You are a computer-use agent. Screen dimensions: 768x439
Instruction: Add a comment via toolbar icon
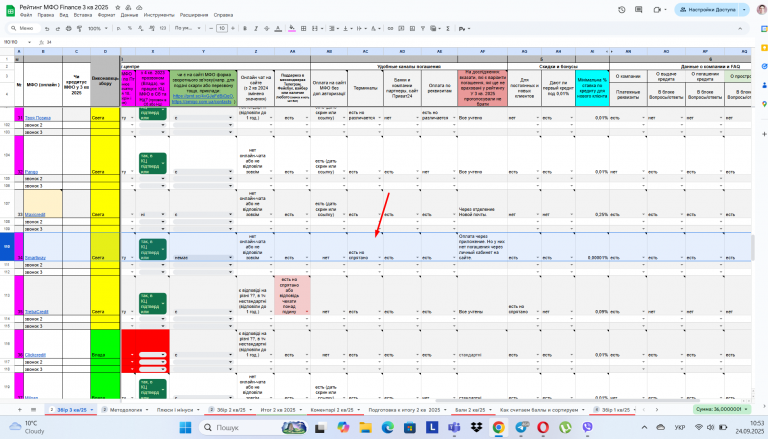401,28
